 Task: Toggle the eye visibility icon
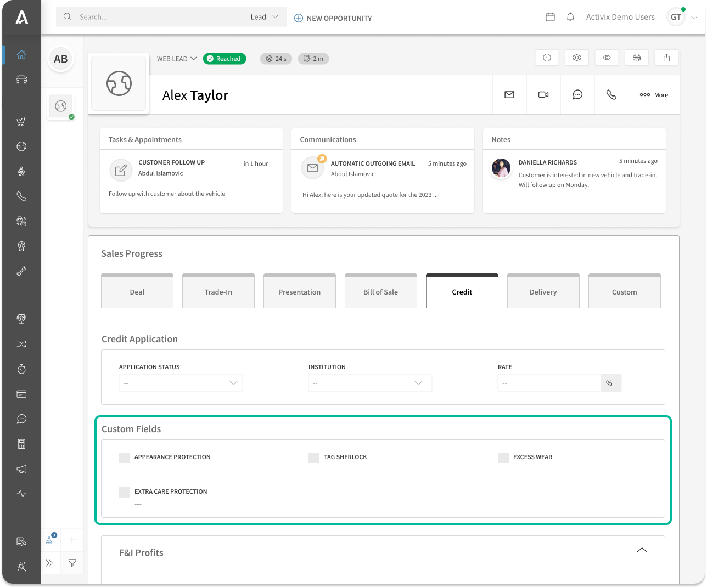607,58
